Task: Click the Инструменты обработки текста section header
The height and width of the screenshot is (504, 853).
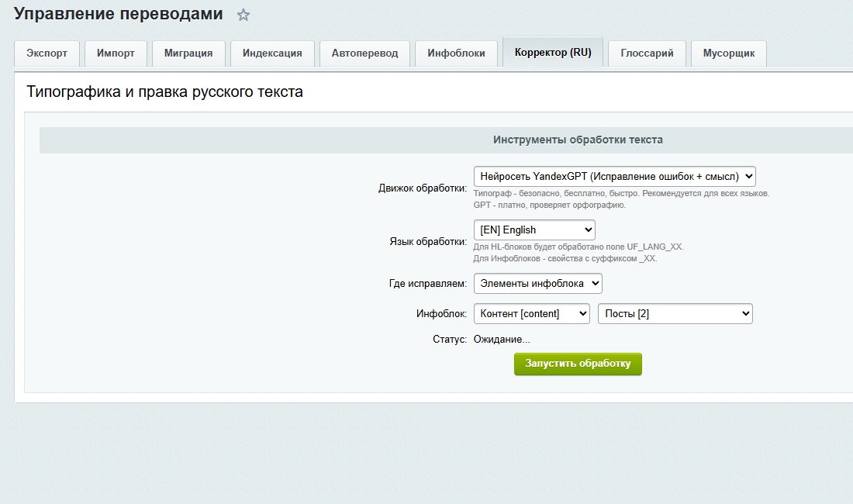Action: (578, 140)
